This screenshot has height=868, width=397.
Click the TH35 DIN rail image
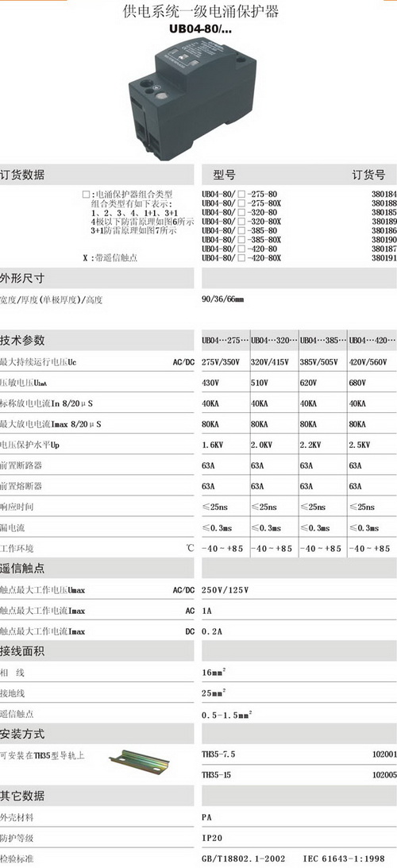[140, 761]
